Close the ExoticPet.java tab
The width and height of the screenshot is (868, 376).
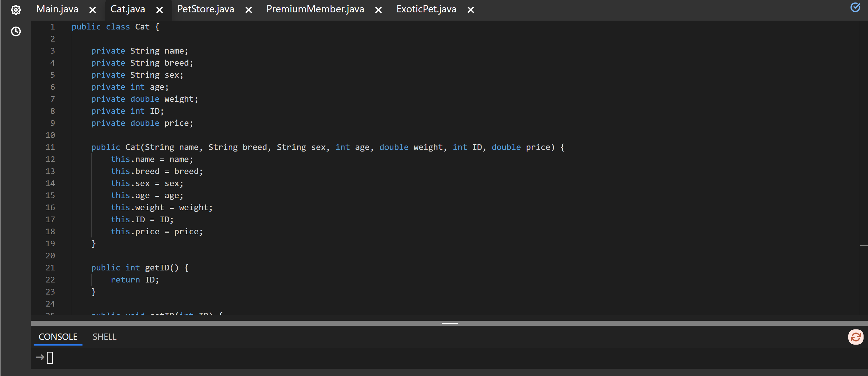pos(471,10)
